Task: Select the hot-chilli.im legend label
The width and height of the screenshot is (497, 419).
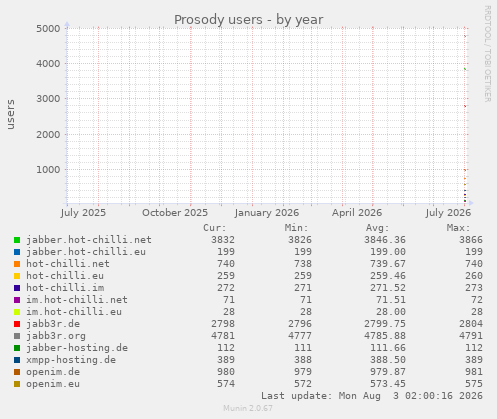Action: (x=65, y=288)
